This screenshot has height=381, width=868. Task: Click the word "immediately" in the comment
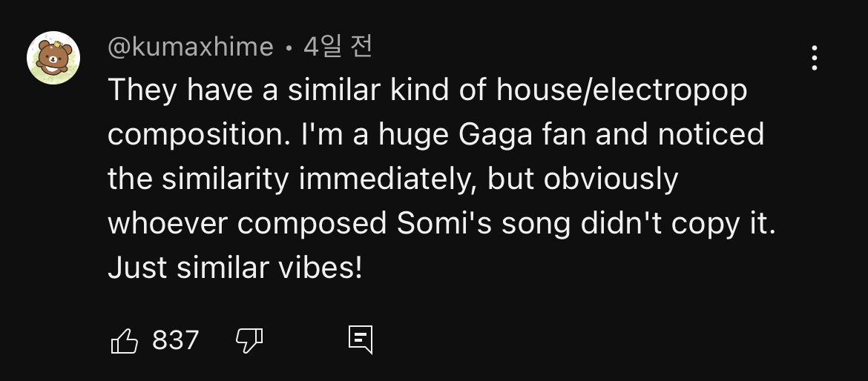click(387, 179)
